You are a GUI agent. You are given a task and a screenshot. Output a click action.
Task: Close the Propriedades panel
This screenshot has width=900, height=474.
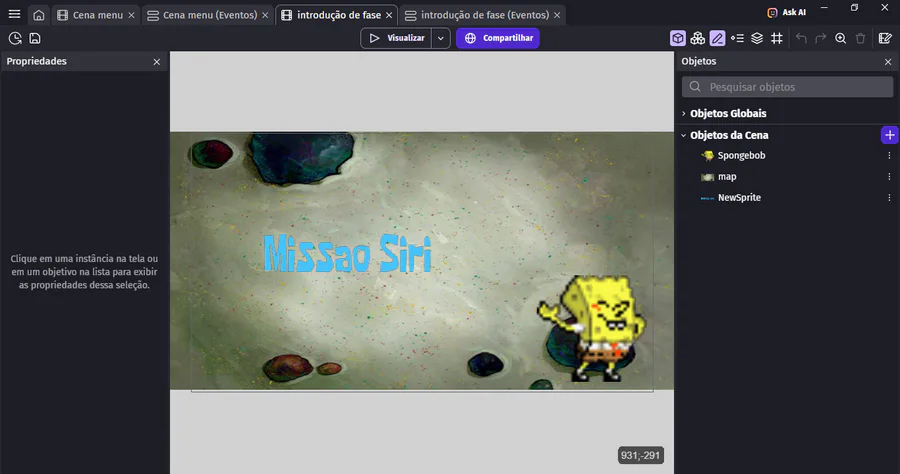point(157,62)
